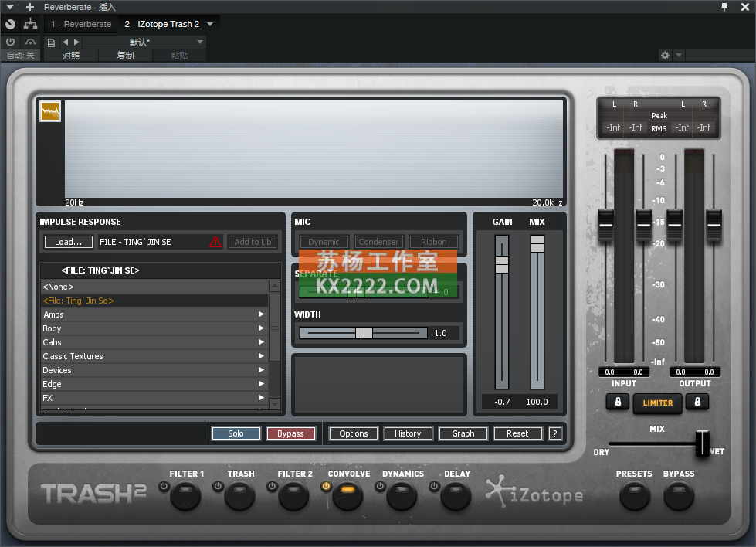Open the dropdown arrow beside the gear icon
This screenshot has height=547, width=756.
point(679,55)
